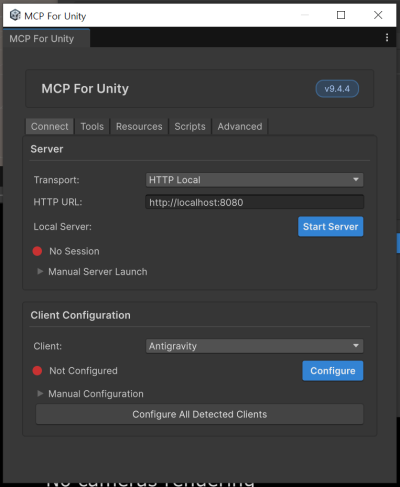400x487 pixels.
Task: Click the red No Session status indicator
Action: coord(37,251)
